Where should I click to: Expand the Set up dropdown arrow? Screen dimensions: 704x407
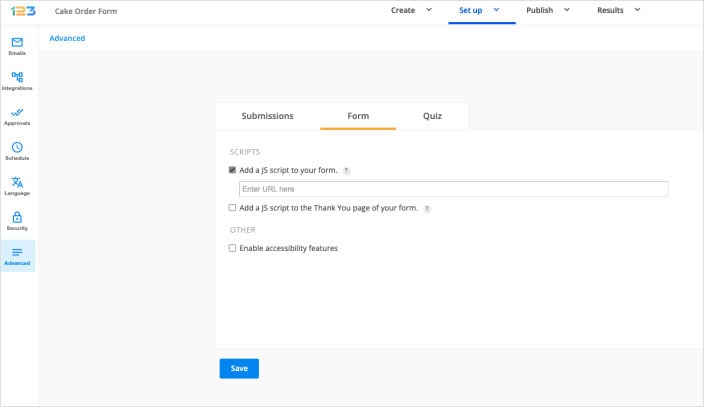496,9
